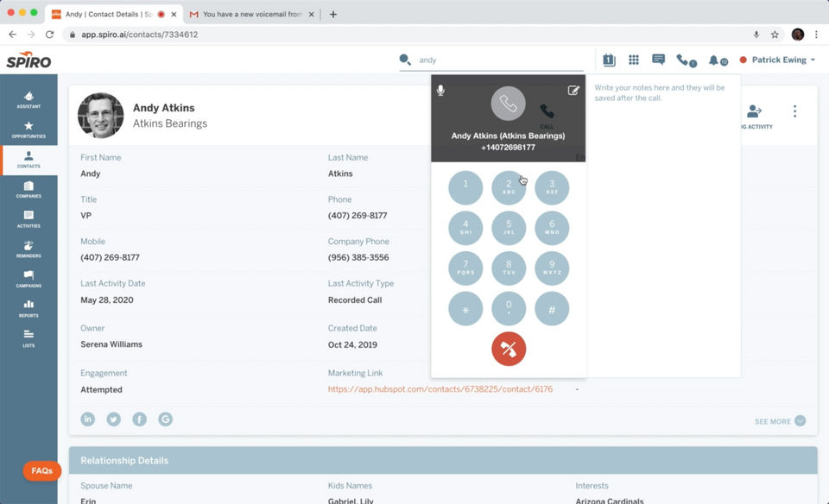The width and height of the screenshot is (829, 504).
Task: Dial key 4 GHI on the keypad
Action: 465,228
